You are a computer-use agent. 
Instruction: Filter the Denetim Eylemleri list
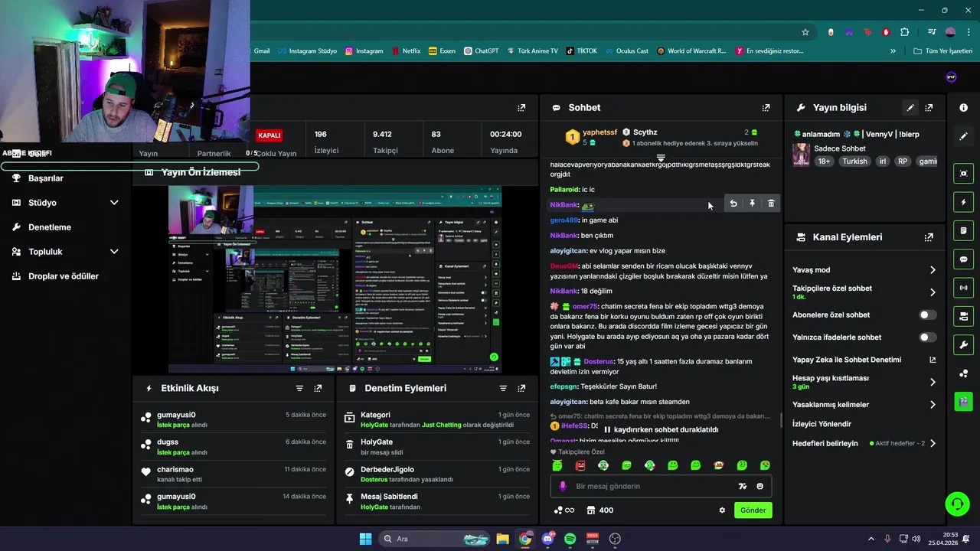click(503, 388)
